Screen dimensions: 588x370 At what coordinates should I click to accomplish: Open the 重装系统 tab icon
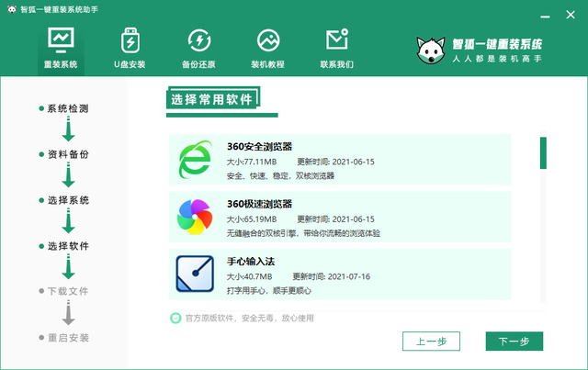click(61, 40)
